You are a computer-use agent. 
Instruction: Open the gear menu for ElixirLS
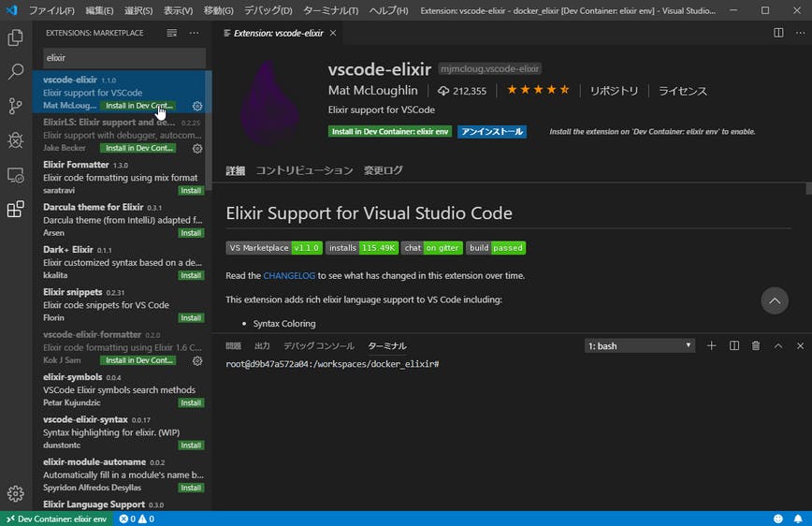click(x=197, y=148)
